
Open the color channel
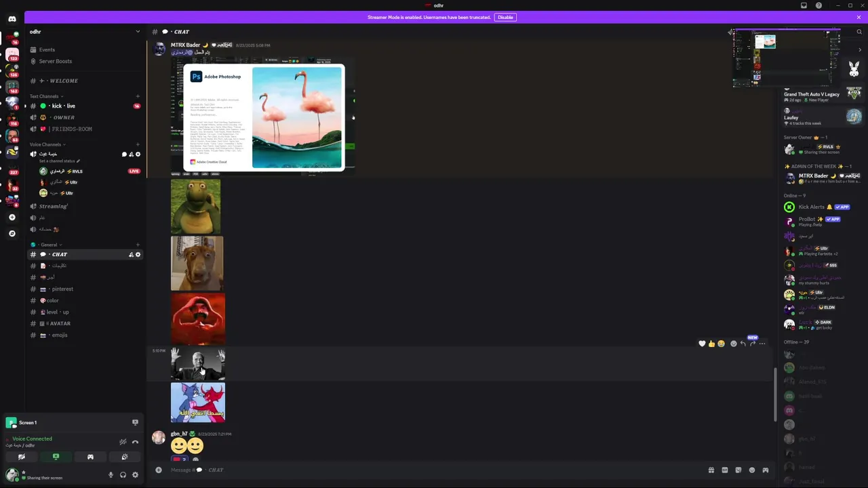pos(85,300)
